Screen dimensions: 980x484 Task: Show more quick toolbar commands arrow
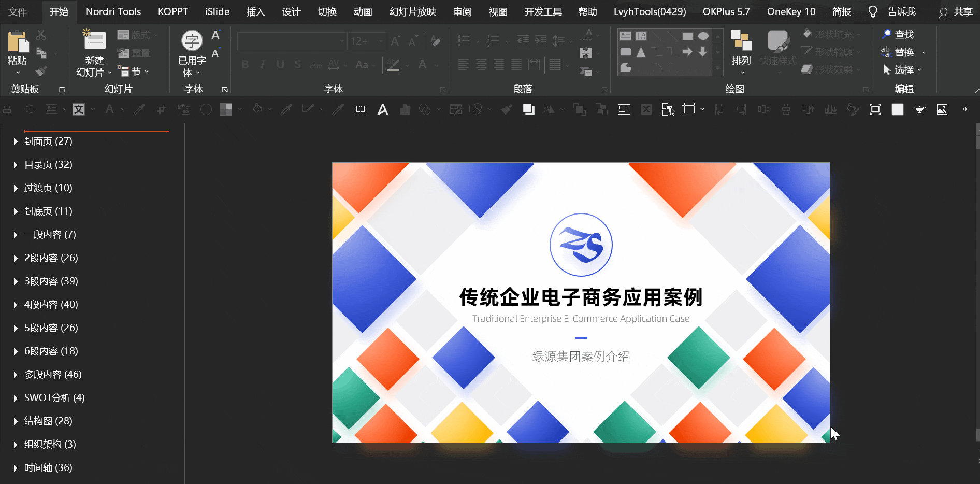(964, 109)
